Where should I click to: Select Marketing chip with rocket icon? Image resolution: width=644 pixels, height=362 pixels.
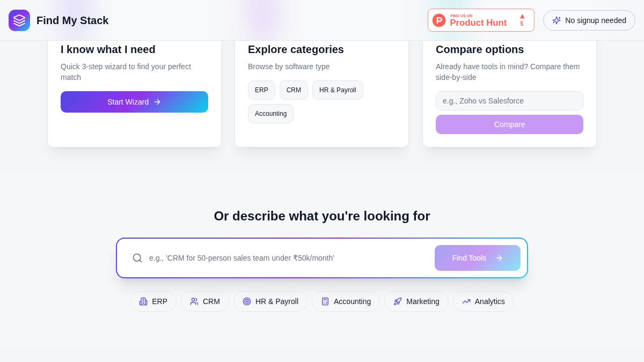click(x=416, y=301)
